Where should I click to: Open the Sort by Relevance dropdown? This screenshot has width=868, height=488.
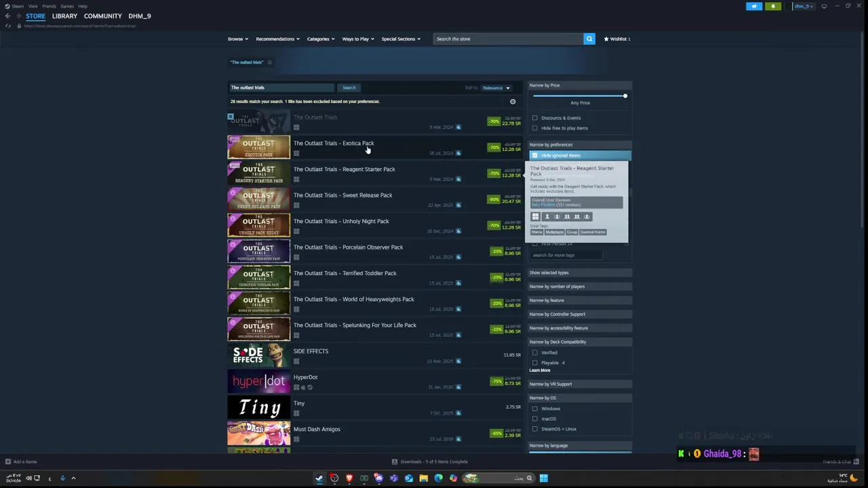coord(496,87)
